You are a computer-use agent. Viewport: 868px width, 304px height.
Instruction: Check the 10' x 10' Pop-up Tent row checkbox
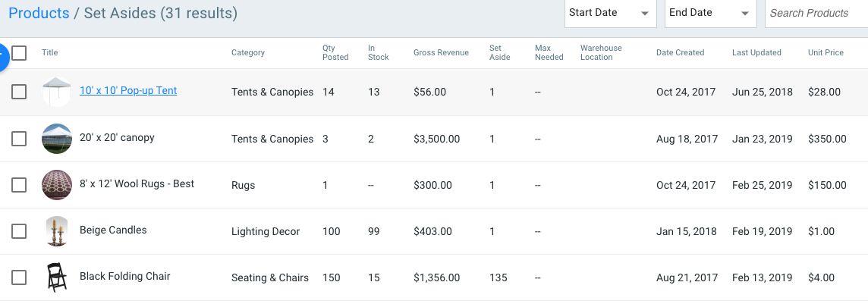tap(19, 92)
